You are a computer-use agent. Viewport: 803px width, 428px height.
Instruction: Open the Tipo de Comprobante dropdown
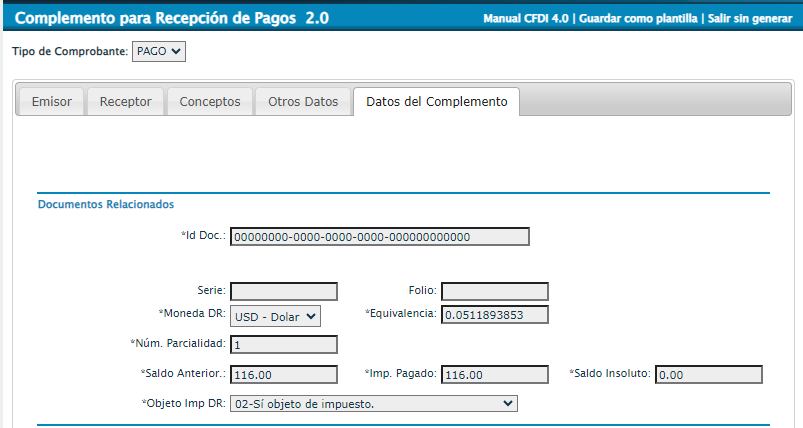pos(159,52)
